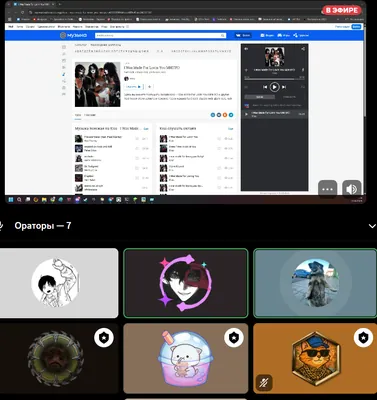The image size is (377, 400).
Task: Click the red В ЭФИРЕ live badge
Action: click(x=342, y=10)
